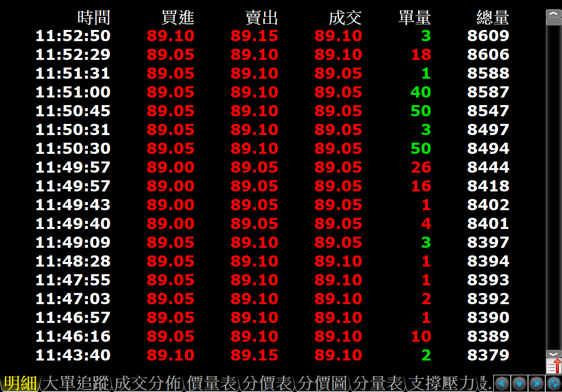Viewport: 562px width, 392px height.
Task: Click the 89.15 sell price at 11:52:50
Action: pos(255,36)
